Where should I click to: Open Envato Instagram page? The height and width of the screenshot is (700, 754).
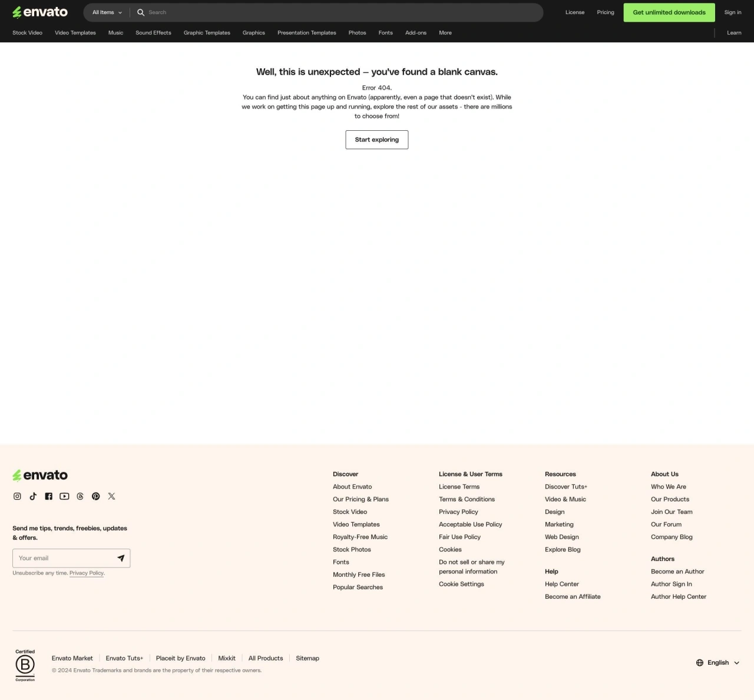17,496
